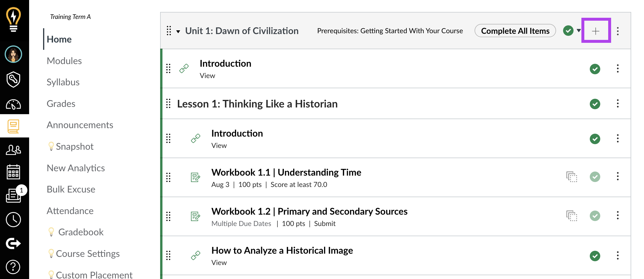Toggle publish status for Workbook 1.1
Screen dimensions: 644x279
(595, 177)
